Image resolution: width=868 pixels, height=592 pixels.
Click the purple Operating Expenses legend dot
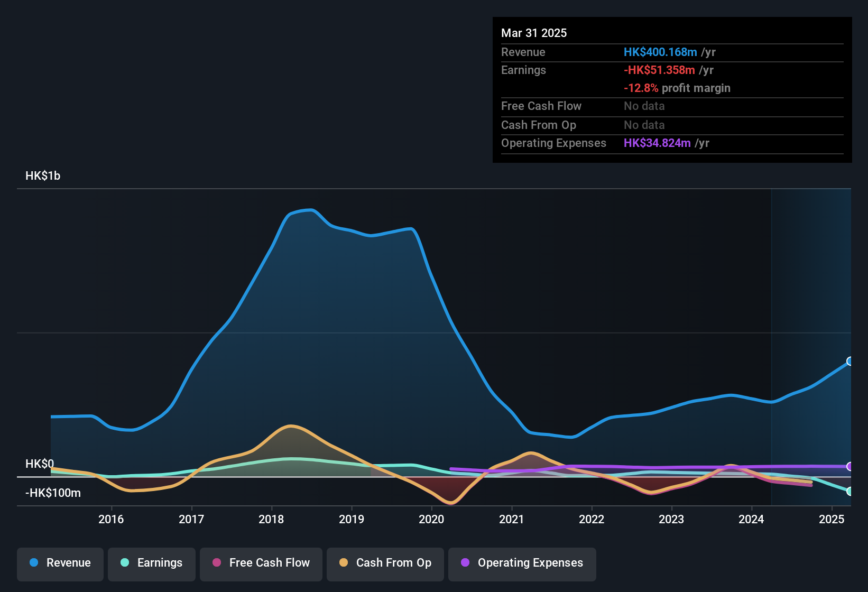pyautogui.click(x=465, y=563)
